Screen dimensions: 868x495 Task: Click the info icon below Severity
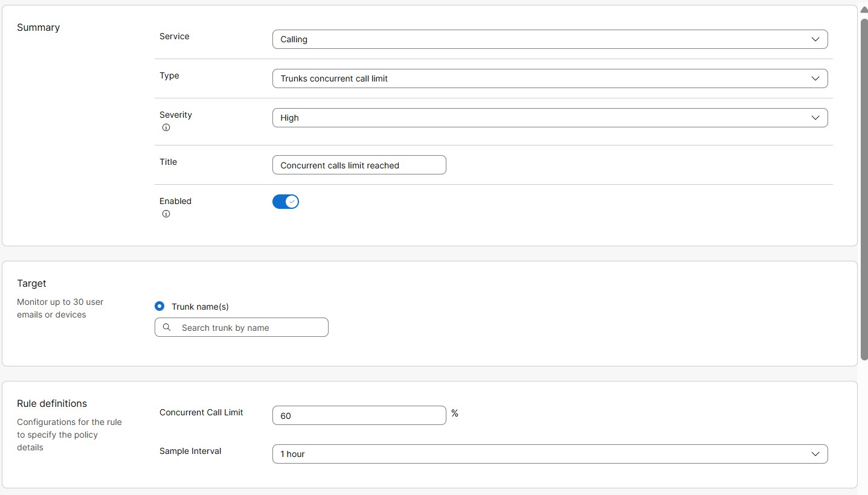point(166,127)
